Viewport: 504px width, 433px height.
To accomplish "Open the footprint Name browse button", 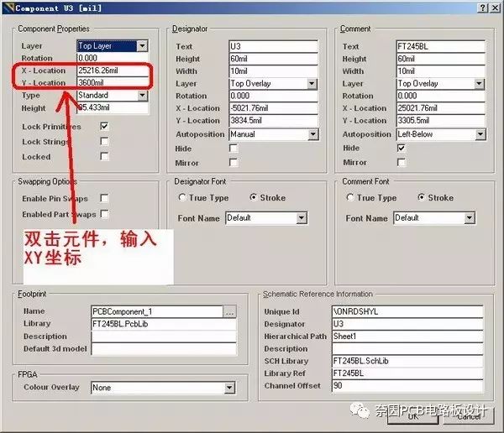I will [x=229, y=311].
